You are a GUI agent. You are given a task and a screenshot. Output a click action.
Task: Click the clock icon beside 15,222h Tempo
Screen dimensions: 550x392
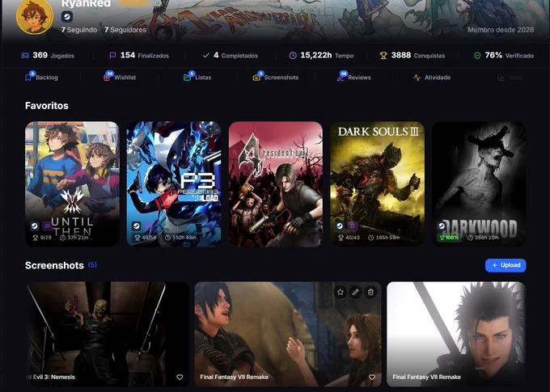click(x=293, y=56)
